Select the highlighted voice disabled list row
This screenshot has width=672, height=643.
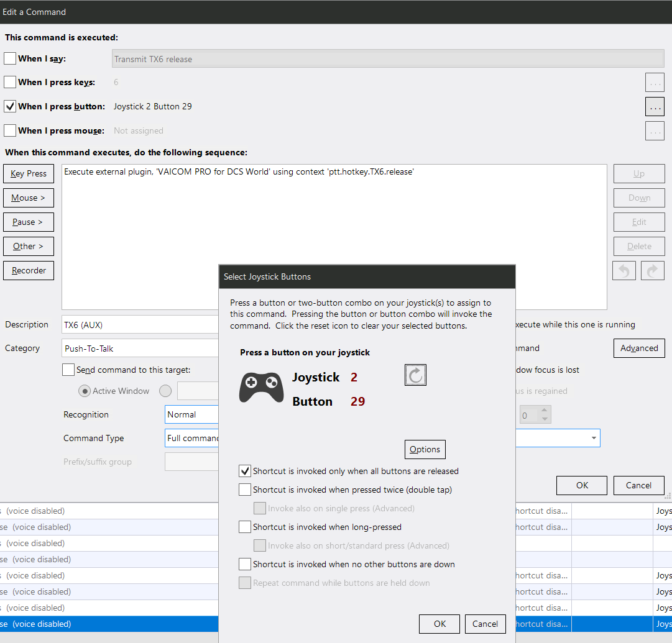pyautogui.click(x=109, y=624)
